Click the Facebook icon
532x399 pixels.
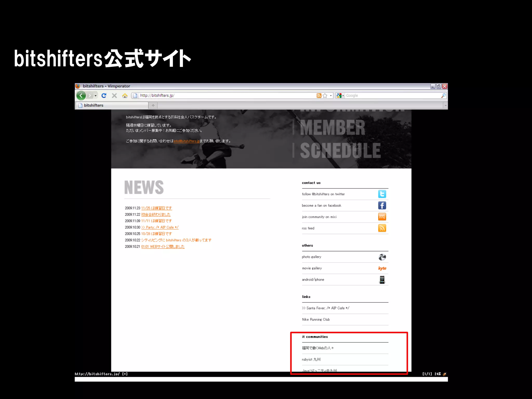click(x=382, y=205)
